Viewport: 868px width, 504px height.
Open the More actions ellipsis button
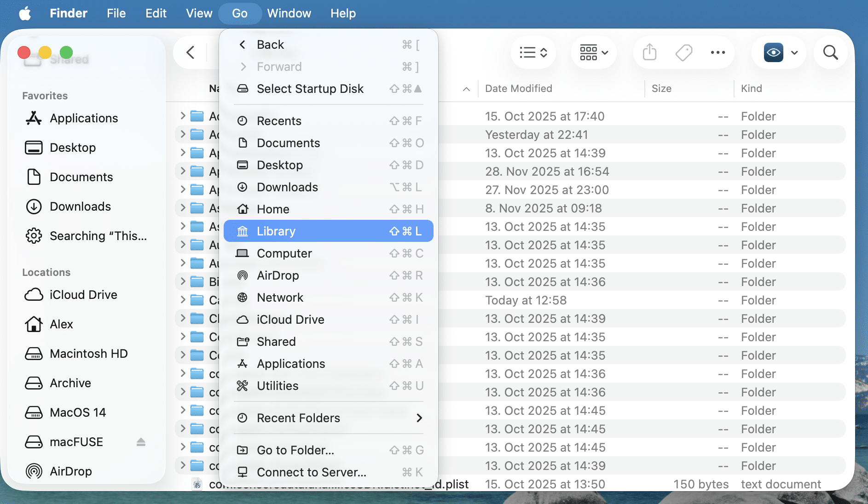(718, 52)
